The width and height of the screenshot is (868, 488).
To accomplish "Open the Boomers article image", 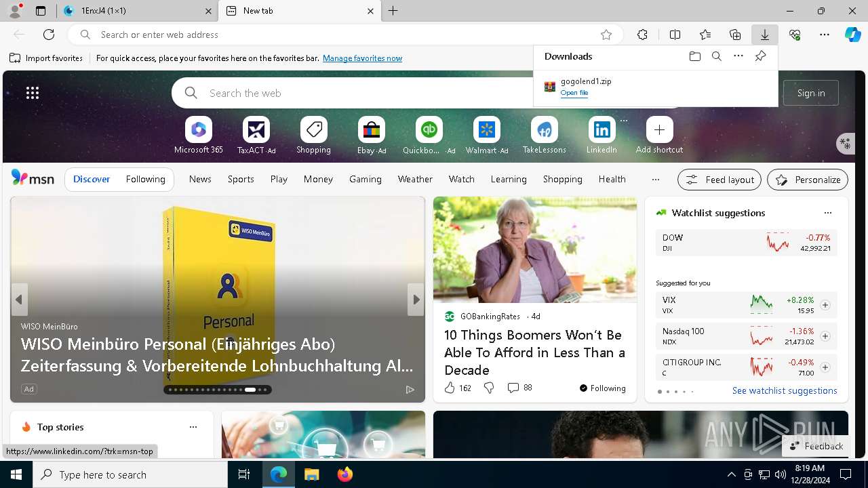I will 535,249.
